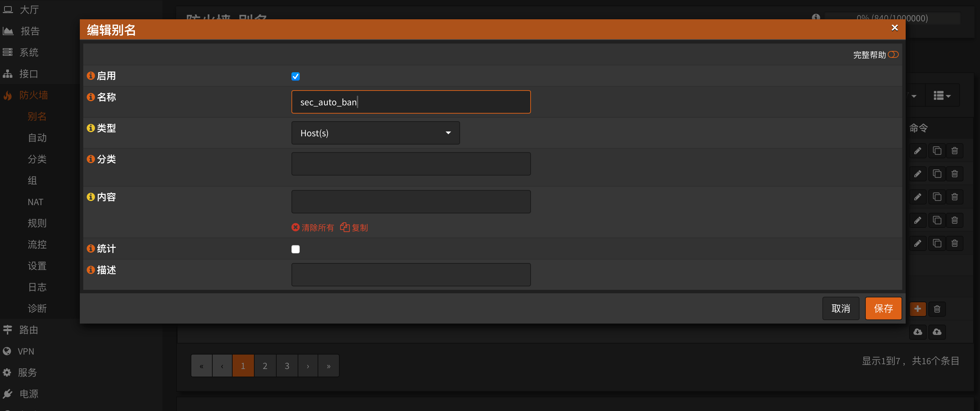Uncheck the 启用 enabled checkbox
The width and height of the screenshot is (980, 411).
(295, 76)
